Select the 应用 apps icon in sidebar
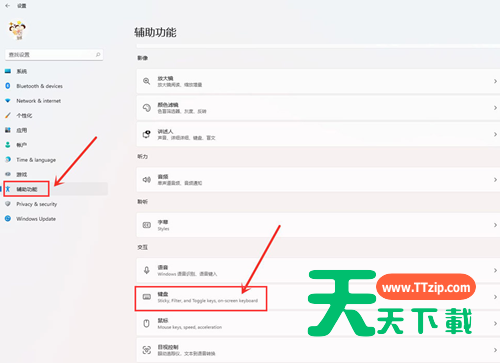The image size is (500, 363). point(8,130)
